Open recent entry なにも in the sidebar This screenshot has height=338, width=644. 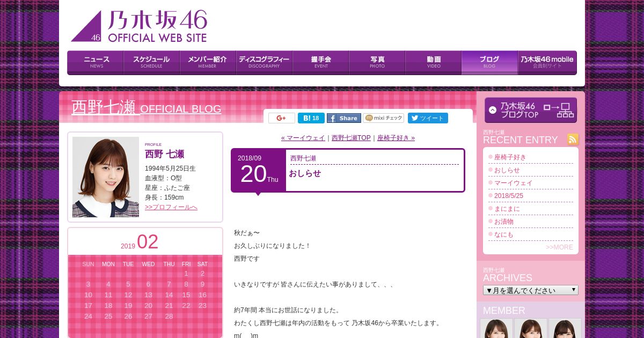(x=504, y=234)
